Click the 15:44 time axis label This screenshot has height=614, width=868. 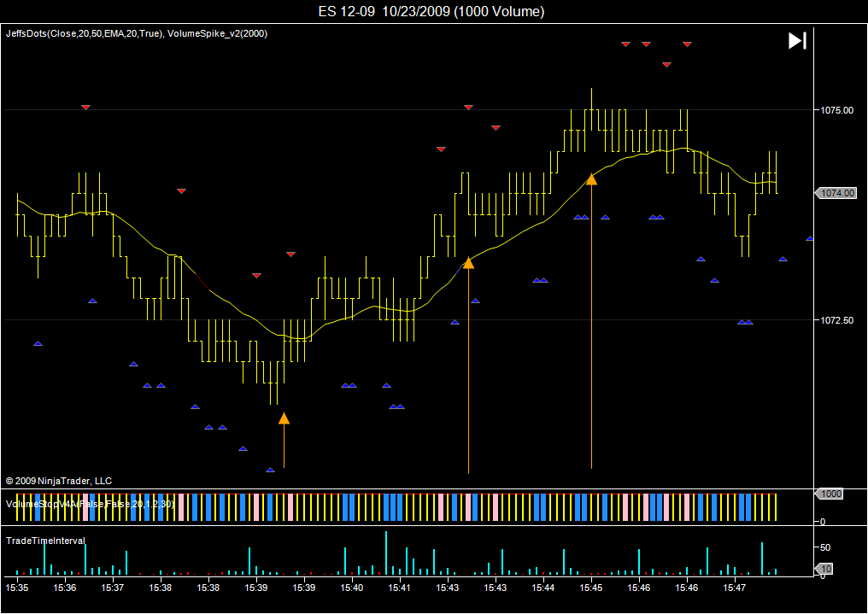coord(543,588)
